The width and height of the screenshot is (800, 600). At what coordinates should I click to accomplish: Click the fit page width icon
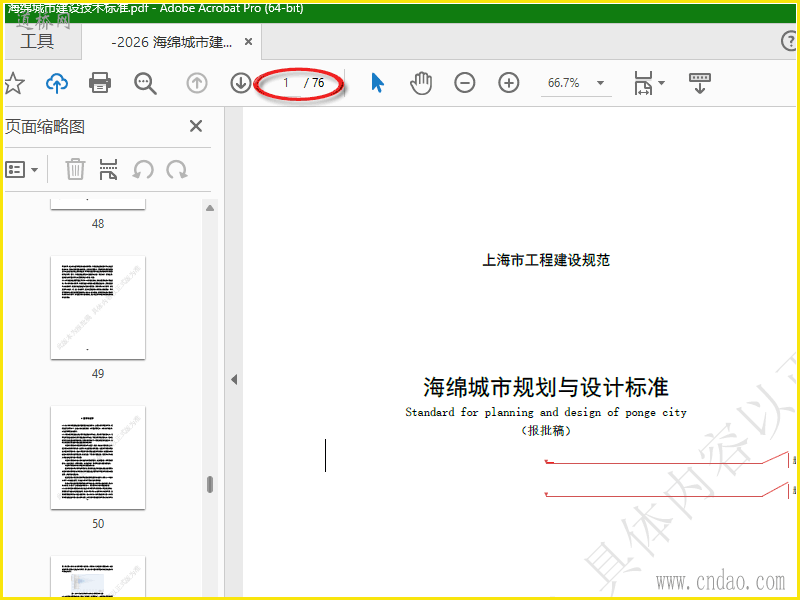pos(643,83)
